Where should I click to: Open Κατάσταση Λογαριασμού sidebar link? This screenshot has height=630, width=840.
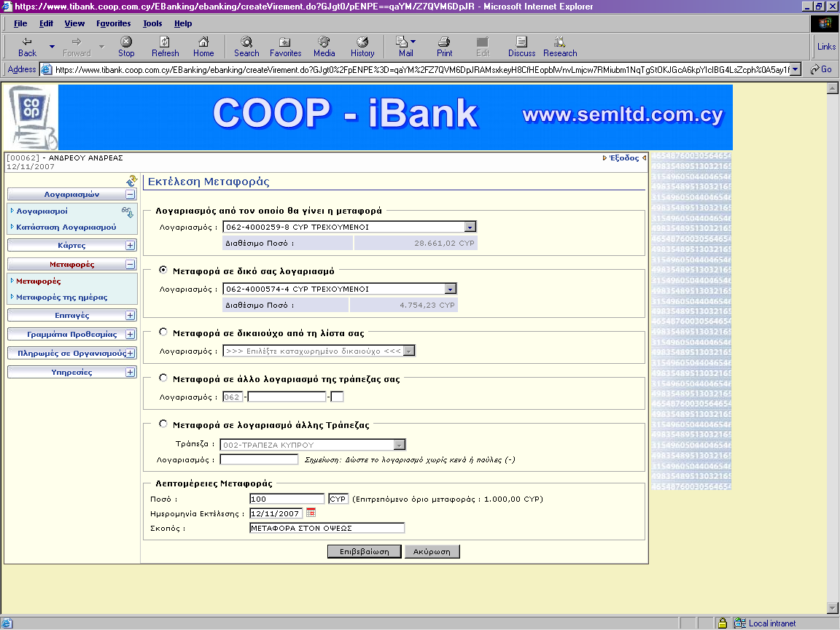(66, 227)
